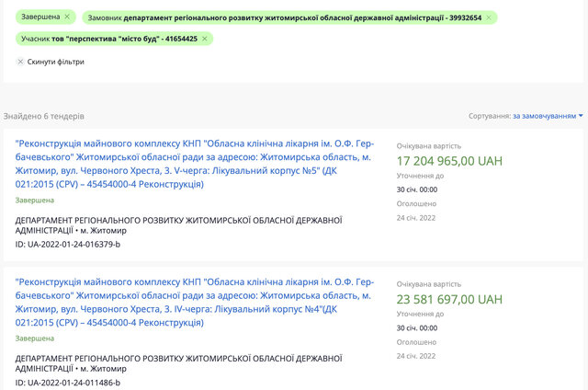Select the "Завершена" filter chip label

coord(40,17)
